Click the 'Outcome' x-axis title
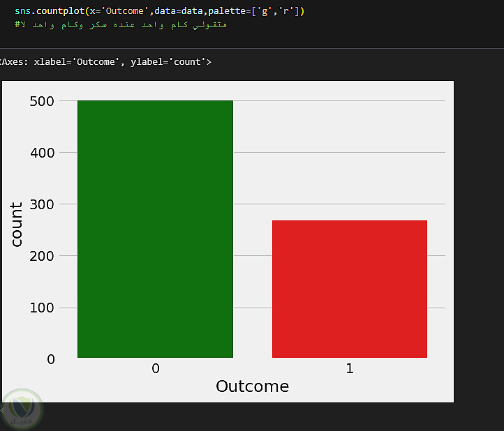 click(x=252, y=386)
